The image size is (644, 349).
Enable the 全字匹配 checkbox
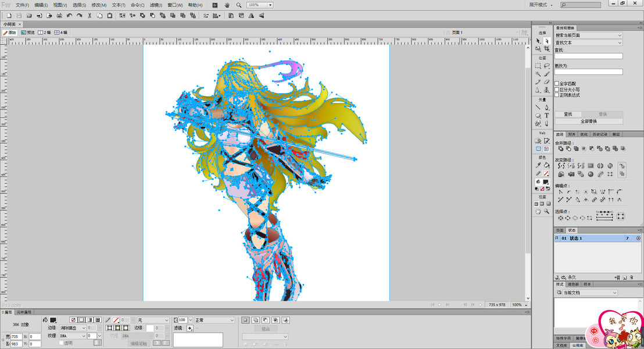pyautogui.click(x=557, y=83)
